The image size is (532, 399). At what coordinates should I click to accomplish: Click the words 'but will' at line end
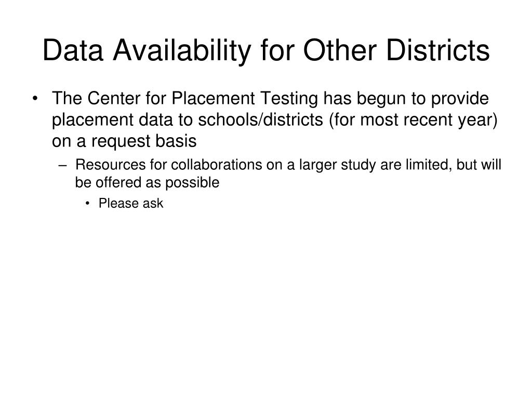pyautogui.click(x=478, y=165)
